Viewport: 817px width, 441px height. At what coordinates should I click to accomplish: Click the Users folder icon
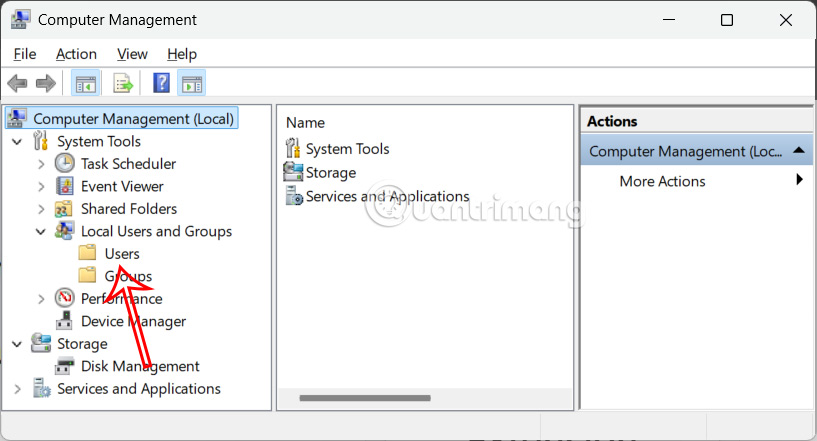[88, 253]
